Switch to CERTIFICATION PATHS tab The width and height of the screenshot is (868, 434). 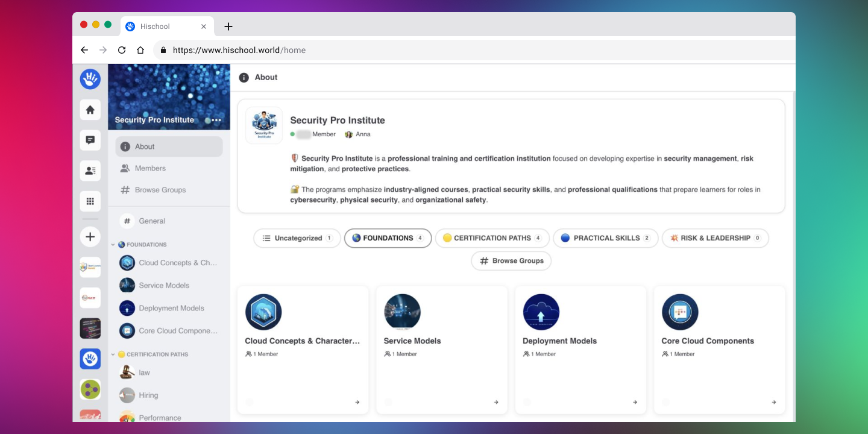click(x=492, y=238)
